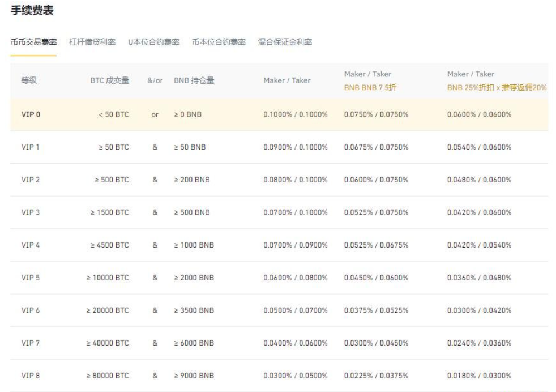Viewport: 556px width, 392px height.
Task: Click the BNB 持仓量 column header
Action: coord(194,80)
